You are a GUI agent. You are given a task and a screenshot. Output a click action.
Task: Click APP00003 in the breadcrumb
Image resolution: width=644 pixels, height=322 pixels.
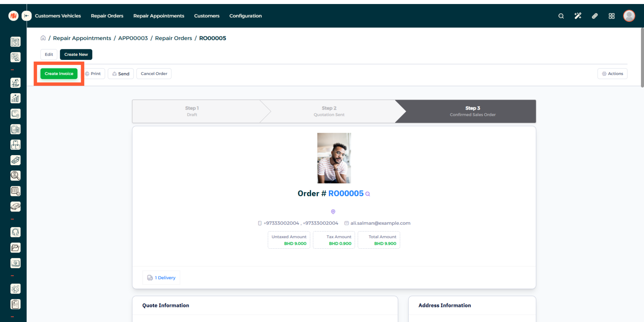(x=133, y=38)
